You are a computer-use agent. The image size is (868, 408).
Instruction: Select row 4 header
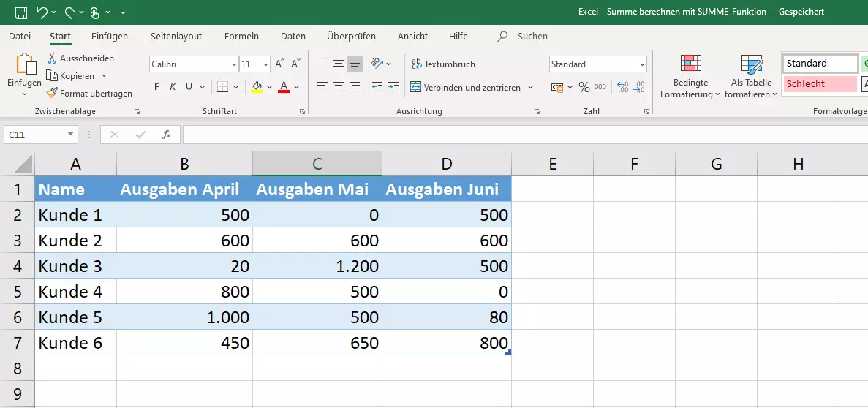point(17,265)
